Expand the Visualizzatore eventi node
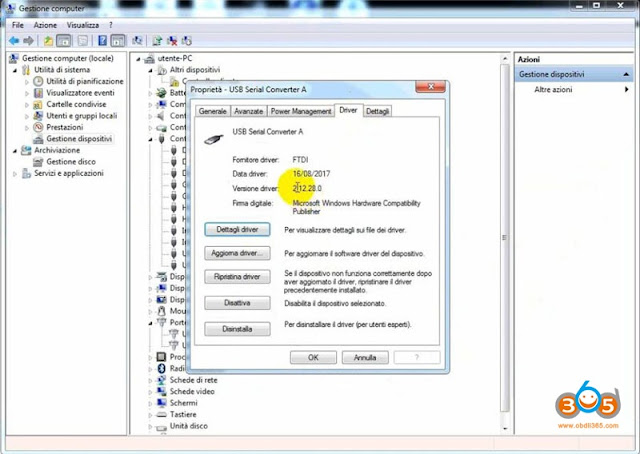Screen dimensions: 640x454 click(x=27, y=93)
